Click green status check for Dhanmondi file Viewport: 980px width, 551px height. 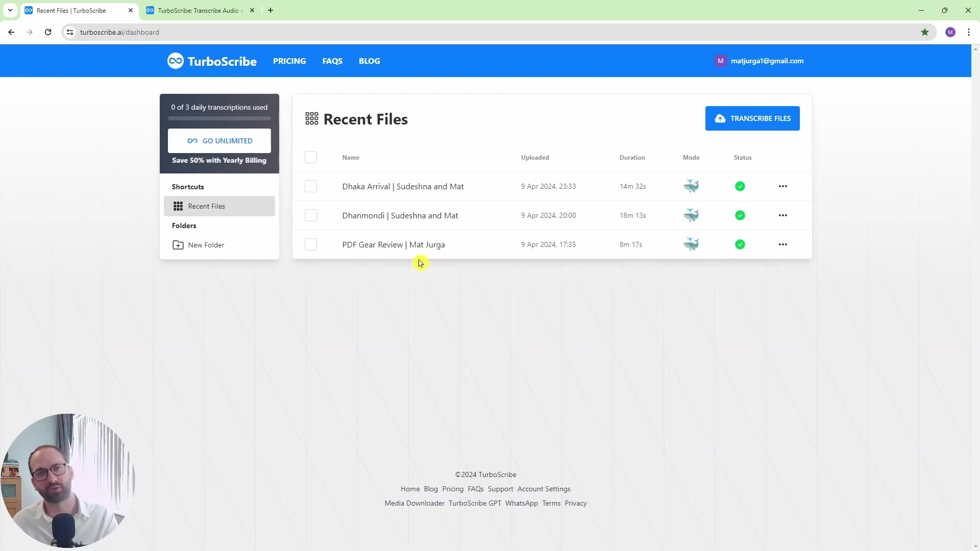coord(740,215)
